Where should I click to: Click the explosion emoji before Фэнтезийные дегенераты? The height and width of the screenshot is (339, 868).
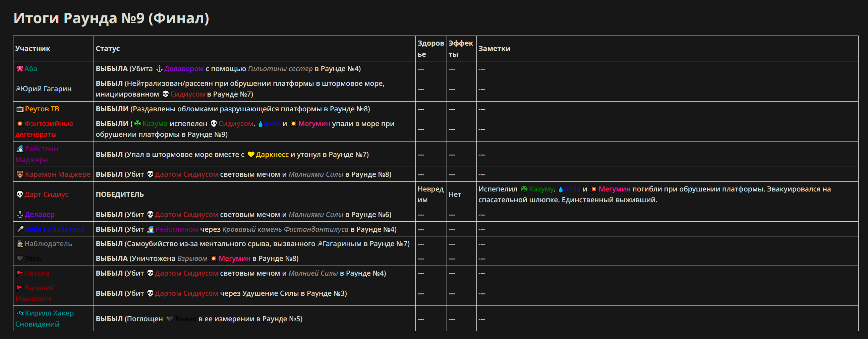20,124
